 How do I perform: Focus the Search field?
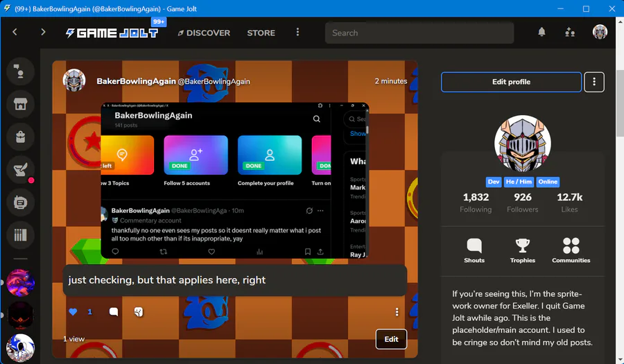(x=419, y=33)
